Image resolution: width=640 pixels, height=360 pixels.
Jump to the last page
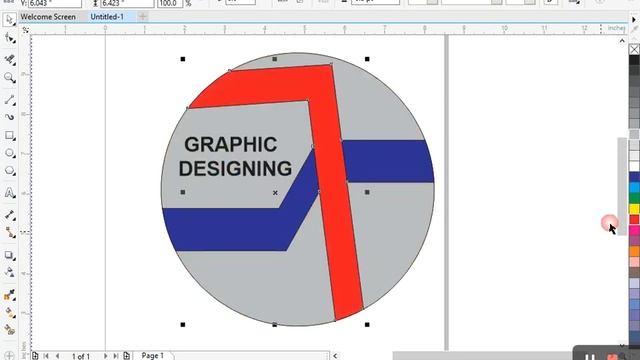(116, 356)
